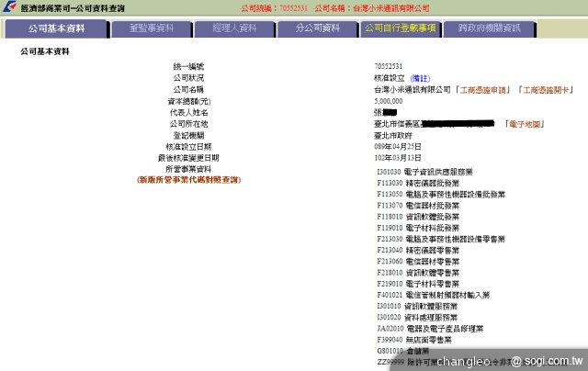This screenshot has width=588, height=371.
Task: Open the 工商憑證開卡 link
Action: 546,90
